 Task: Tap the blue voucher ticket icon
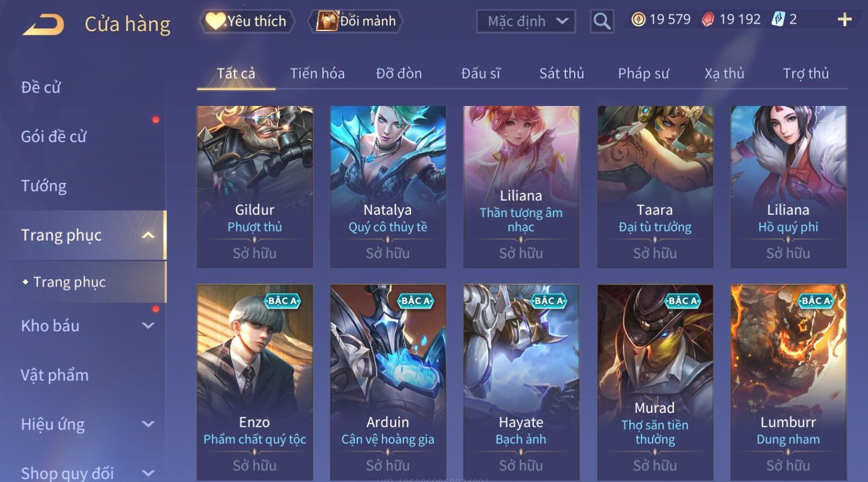point(778,20)
